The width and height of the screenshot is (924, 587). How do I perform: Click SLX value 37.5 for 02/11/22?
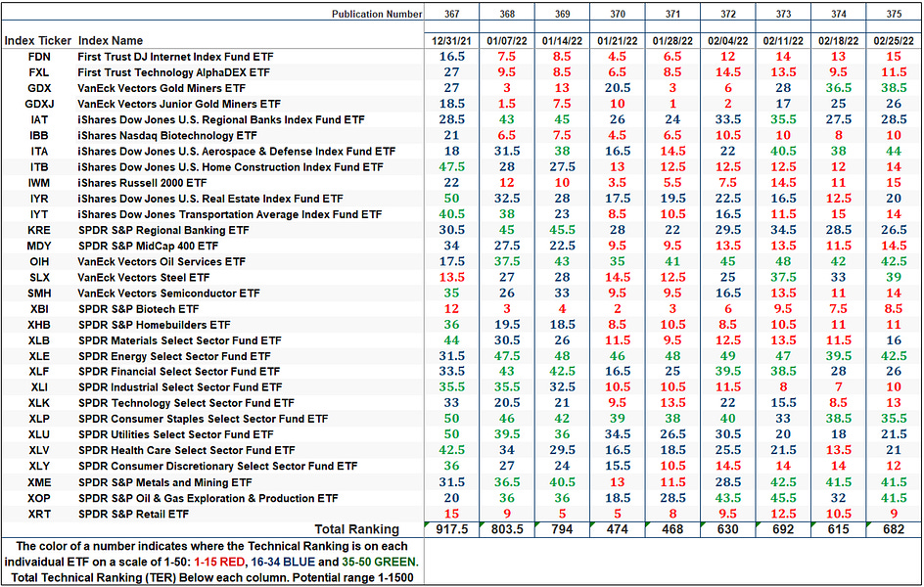(783, 277)
